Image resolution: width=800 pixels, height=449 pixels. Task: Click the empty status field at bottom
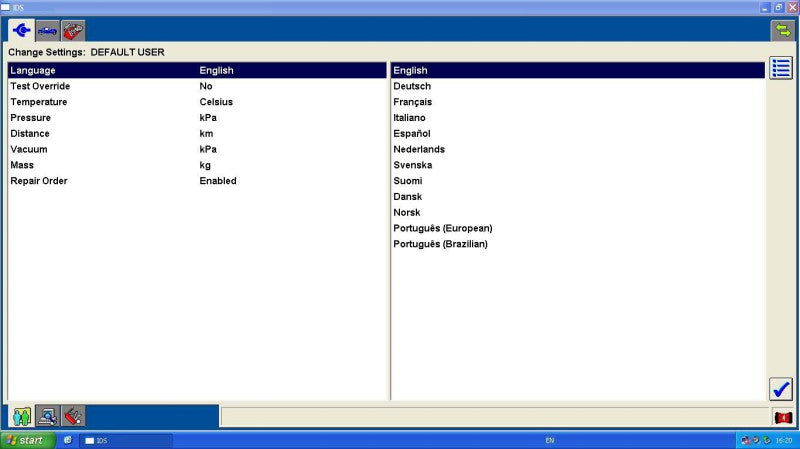pos(494,417)
